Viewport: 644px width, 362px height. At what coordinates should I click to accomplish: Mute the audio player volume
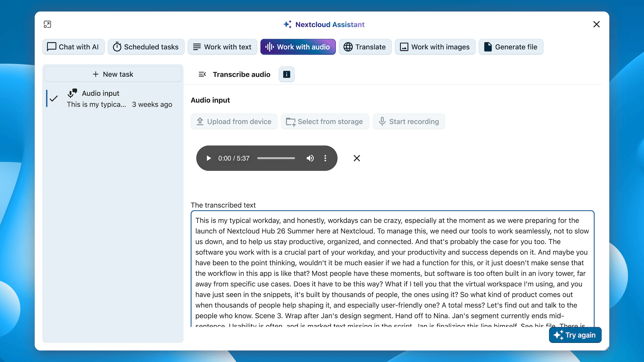pos(310,158)
